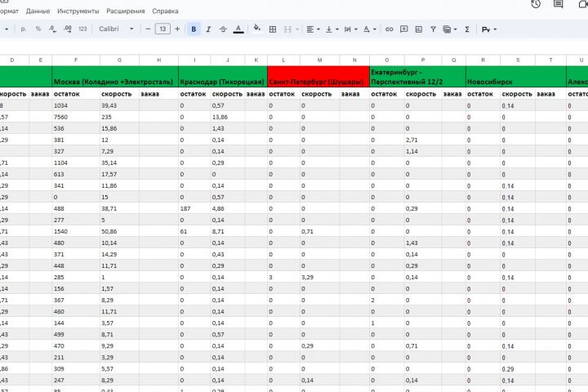Select column G header

[119, 60]
